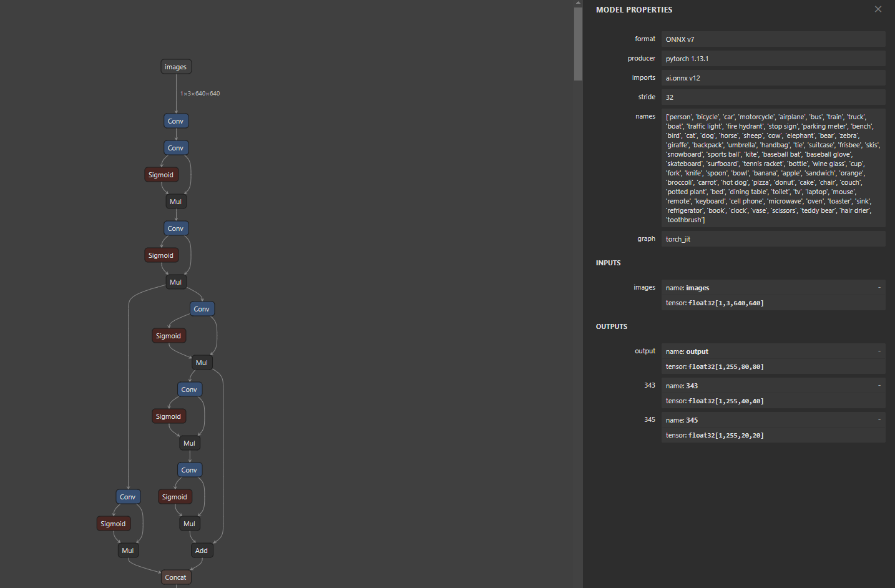Select the Concat node at the graph bottom
This screenshot has height=588, width=895.
click(x=175, y=577)
